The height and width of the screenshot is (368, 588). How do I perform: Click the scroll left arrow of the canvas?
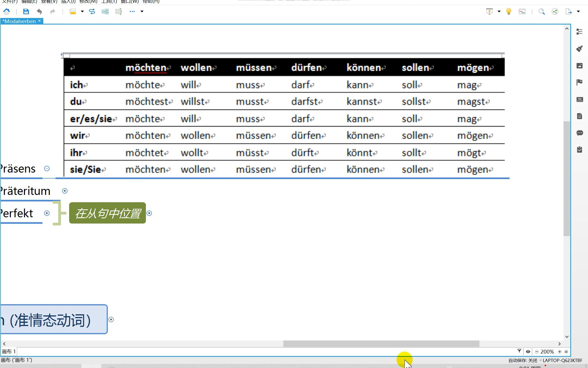pyautogui.click(x=4, y=344)
